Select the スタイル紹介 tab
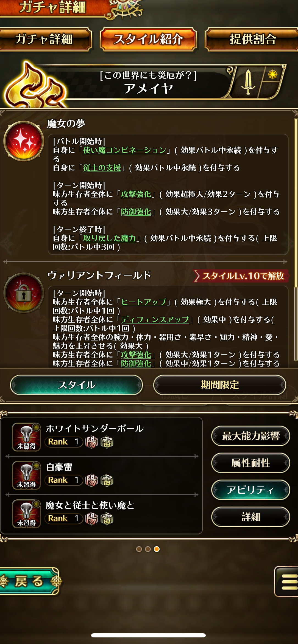The image size is (298, 644). 148,39
